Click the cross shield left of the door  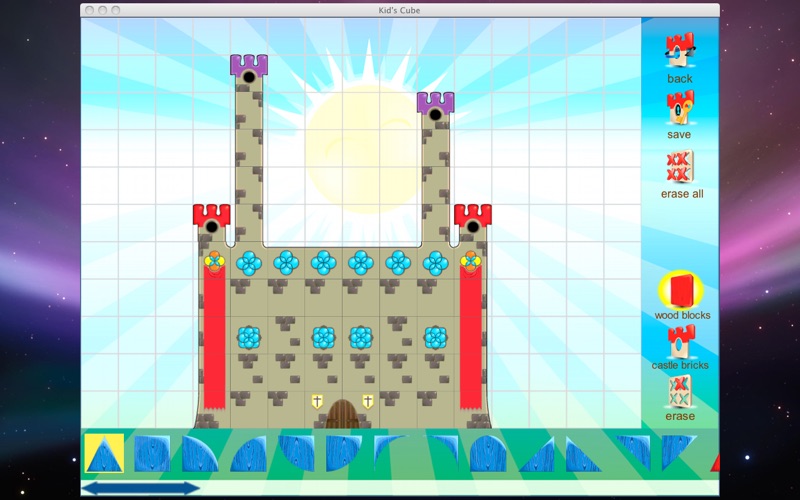[x=317, y=402]
